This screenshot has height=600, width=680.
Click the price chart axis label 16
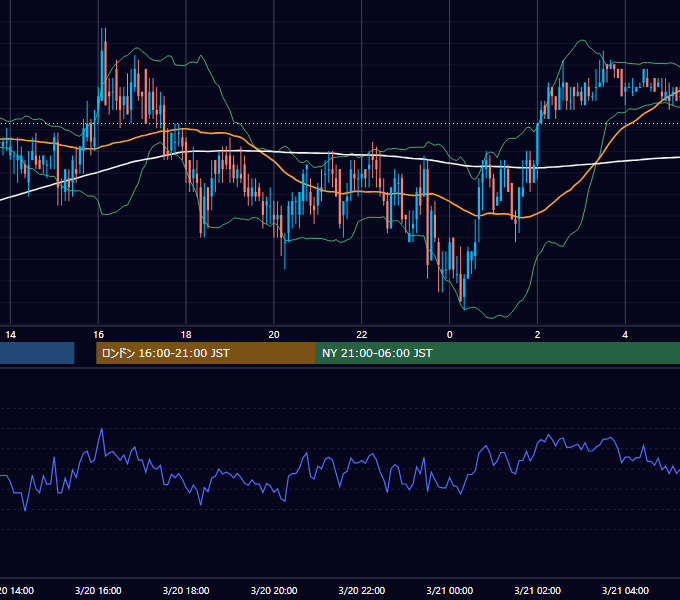click(98, 335)
